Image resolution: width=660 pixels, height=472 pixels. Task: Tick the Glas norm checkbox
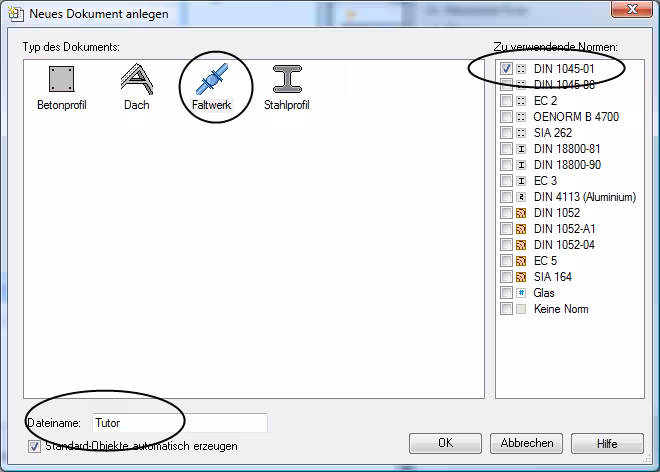coord(507,293)
